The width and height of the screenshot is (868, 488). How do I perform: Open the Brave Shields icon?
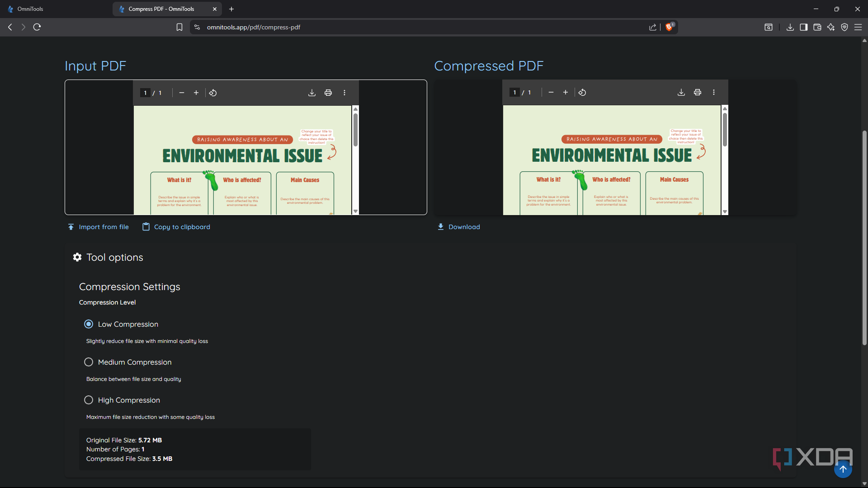pyautogui.click(x=670, y=27)
